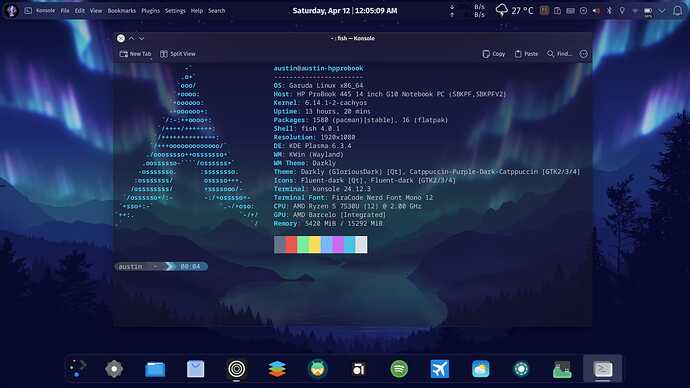Switch to Konsole terminal in the dock
This screenshot has height=388, width=690.
coord(602,369)
